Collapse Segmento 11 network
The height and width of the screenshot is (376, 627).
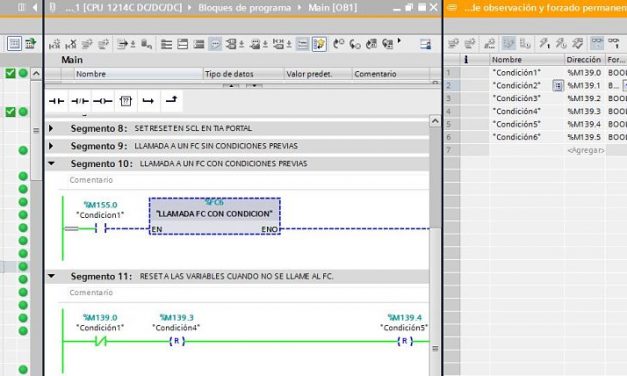coord(51,276)
